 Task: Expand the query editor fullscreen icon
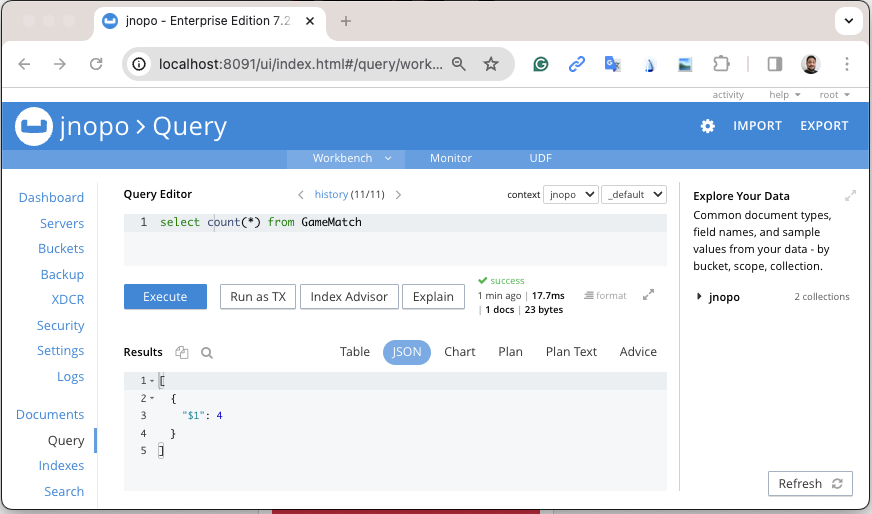(648, 295)
